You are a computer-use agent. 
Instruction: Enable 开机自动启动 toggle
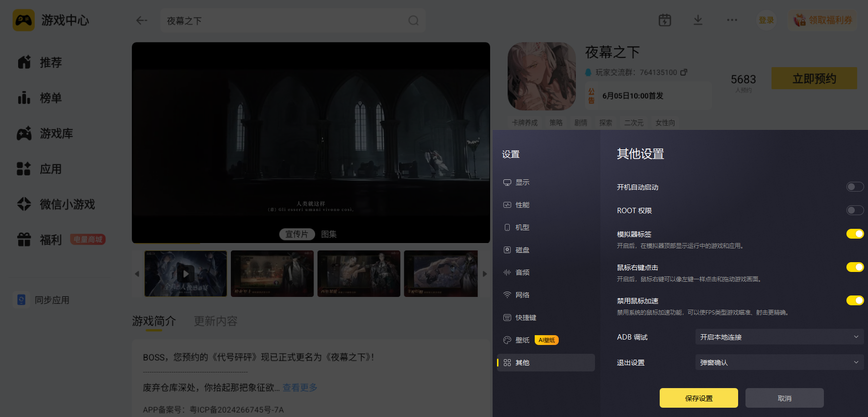point(855,187)
